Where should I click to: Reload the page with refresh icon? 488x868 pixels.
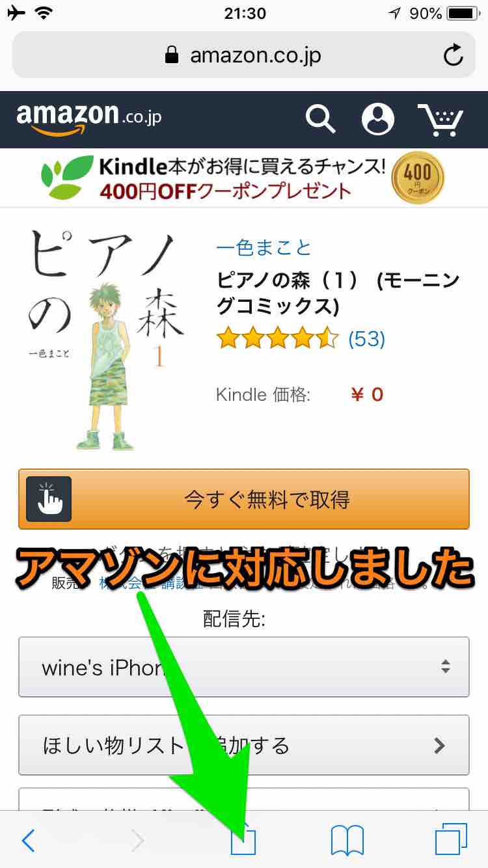[x=454, y=55]
